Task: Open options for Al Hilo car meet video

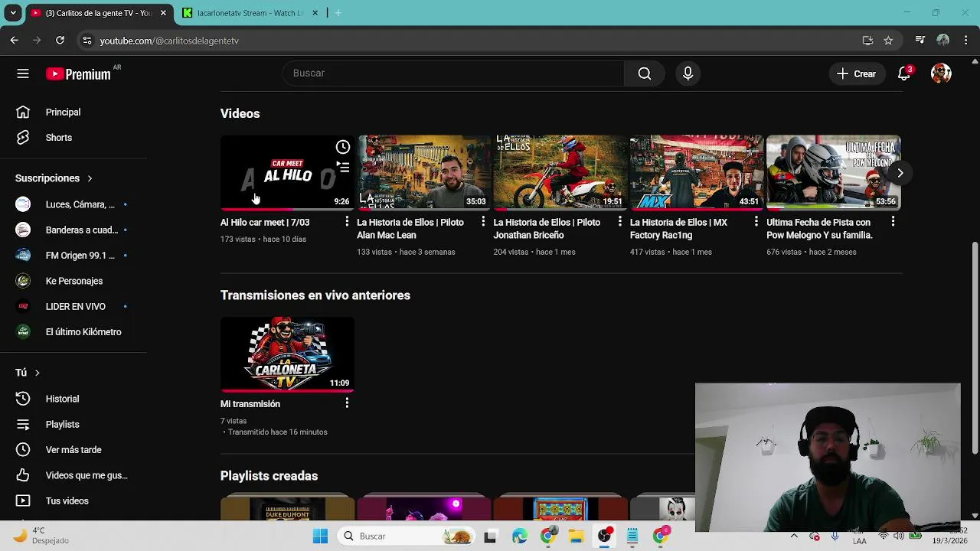Action: (347, 222)
